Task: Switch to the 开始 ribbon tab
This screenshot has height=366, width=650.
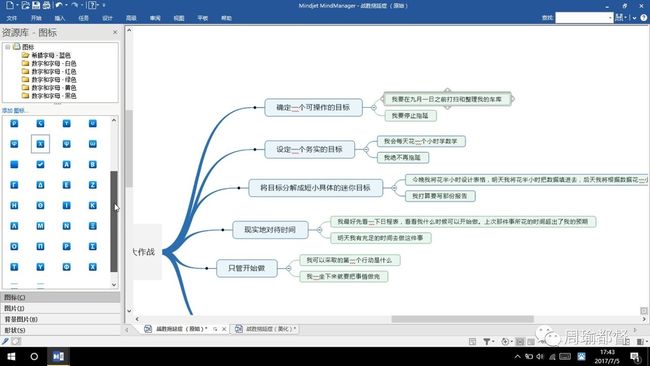Action: point(36,18)
